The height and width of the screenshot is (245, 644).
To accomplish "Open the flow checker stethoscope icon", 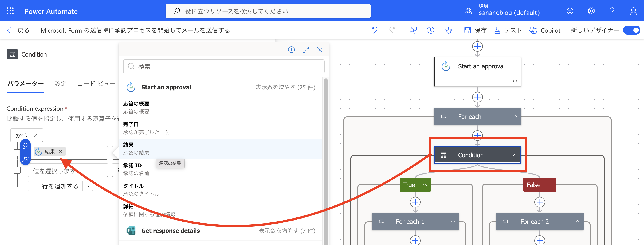I will tap(448, 30).
